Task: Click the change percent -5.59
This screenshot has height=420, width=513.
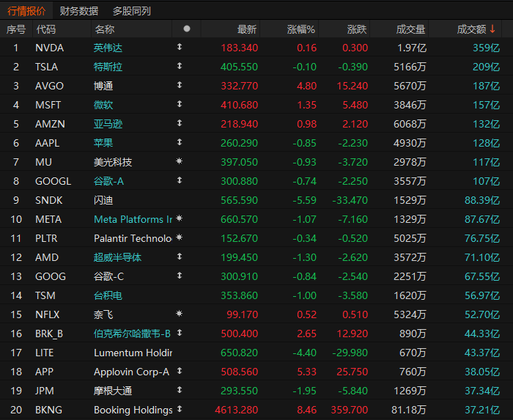Action: point(305,200)
